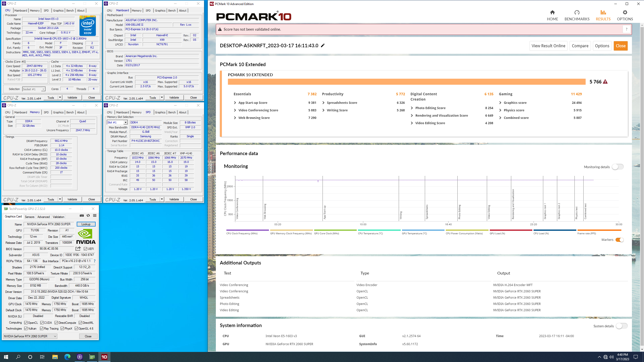Open File Explorer from taskbar
This screenshot has height=362, width=644.
[x=55, y=357]
